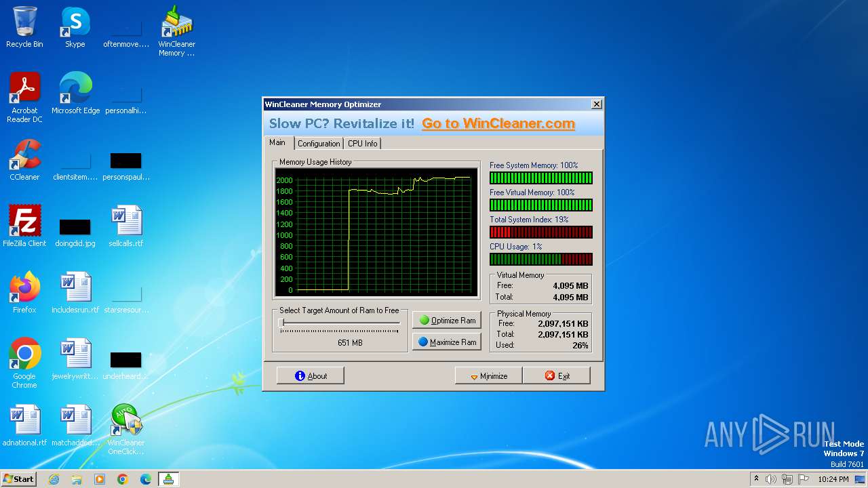Minimize the optimizer with the Minimize button
This screenshot has width=868, height=488.
(488, 376)
